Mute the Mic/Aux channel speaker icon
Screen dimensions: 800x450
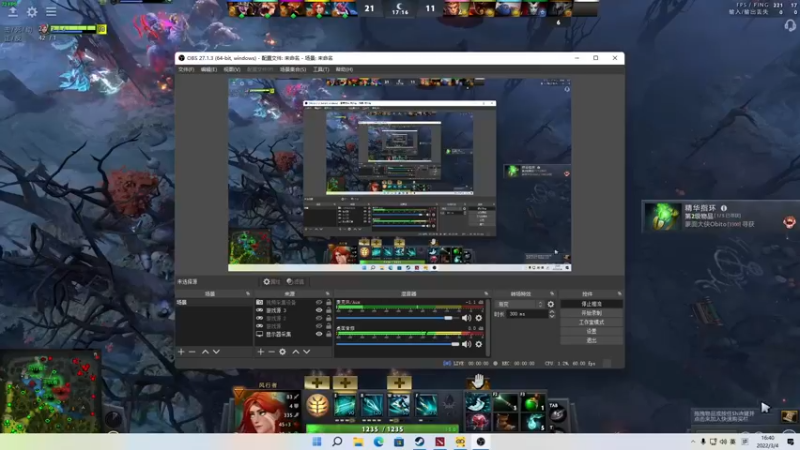pyautogui.click(x=466, y=318)
